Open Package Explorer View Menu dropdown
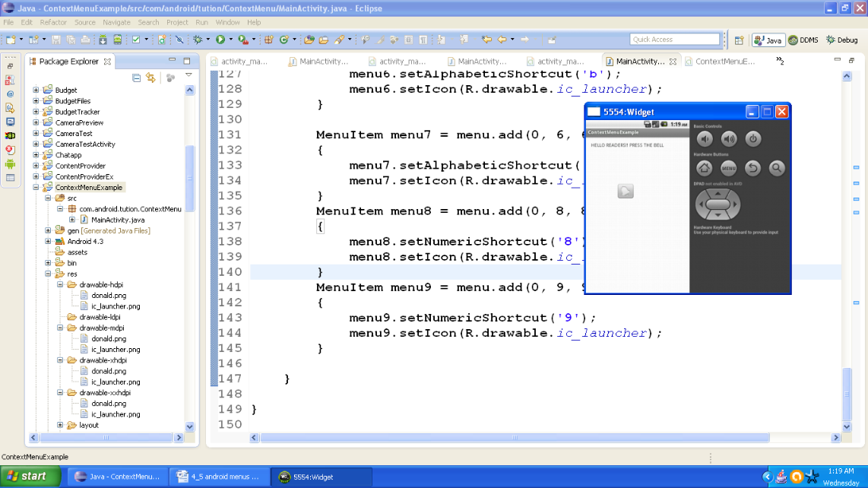This screenshot has width=868, height=488. [x=188, y=75]
